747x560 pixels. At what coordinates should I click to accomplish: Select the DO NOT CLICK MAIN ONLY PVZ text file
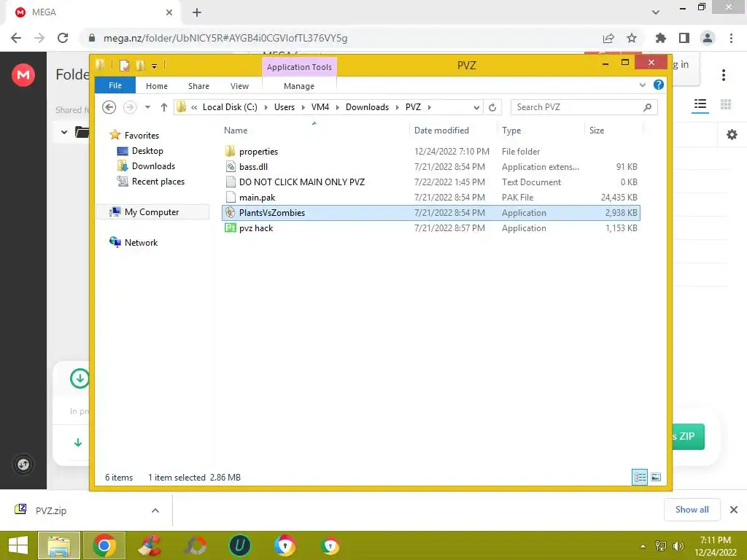coord(301,182)
